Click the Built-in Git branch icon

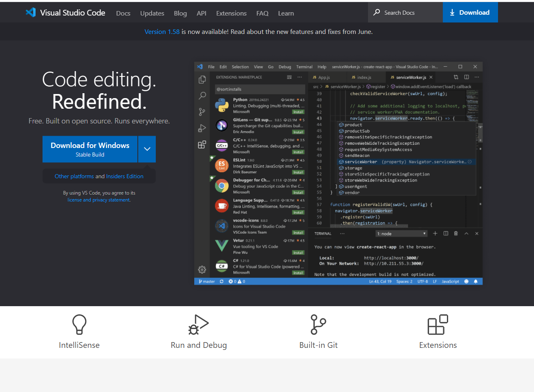(x=318, y=325)
